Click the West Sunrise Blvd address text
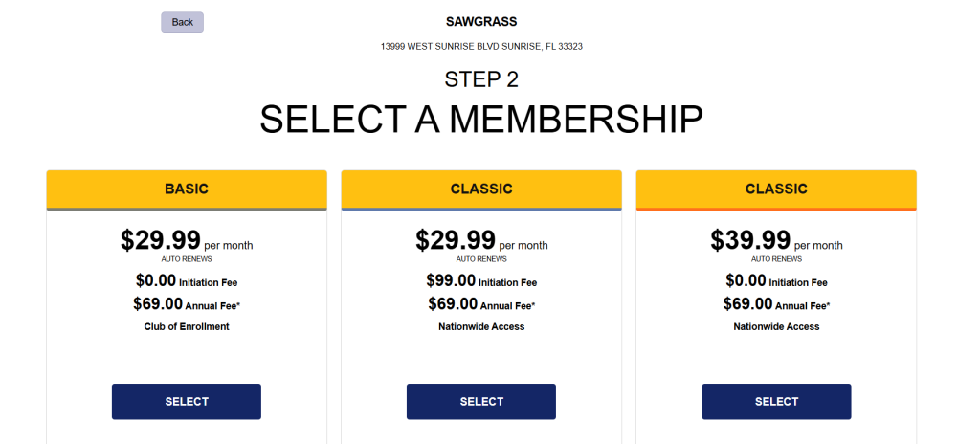This screenshot has height=444, width=980. tap(481, 46)
